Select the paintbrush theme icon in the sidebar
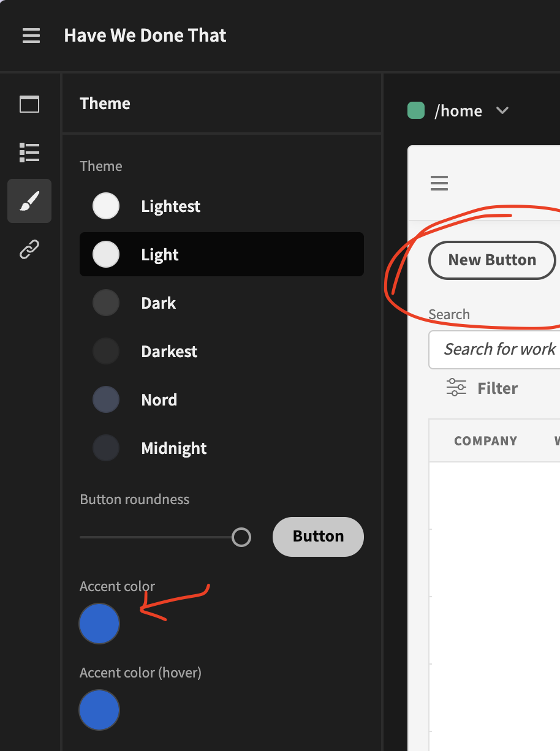This screenshot has height=751, width=560. tap(29, 201)
